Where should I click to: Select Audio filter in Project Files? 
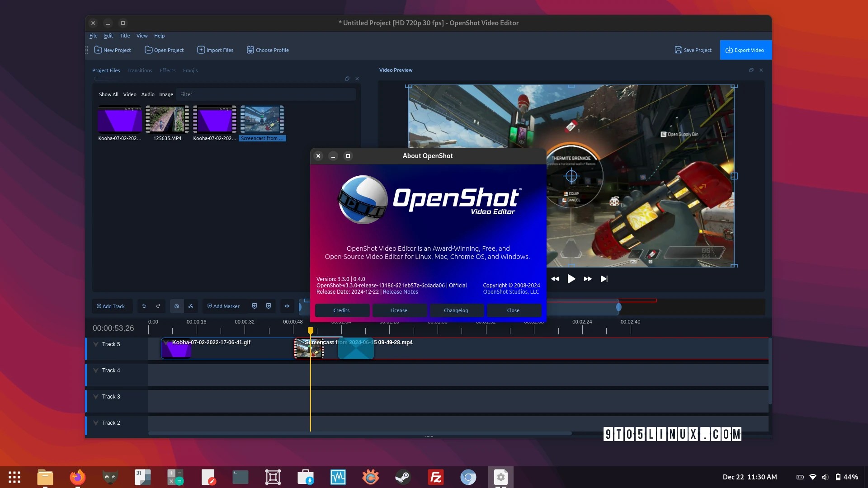(148, 94)
